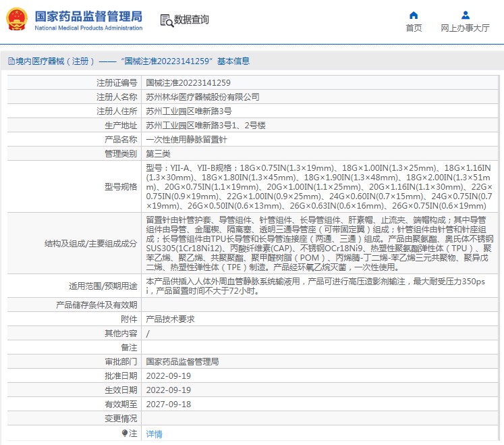Viewport: 504px width, 445px height.
Task: Click the expiry date 2027-09-18
Action: click(169, 404)
